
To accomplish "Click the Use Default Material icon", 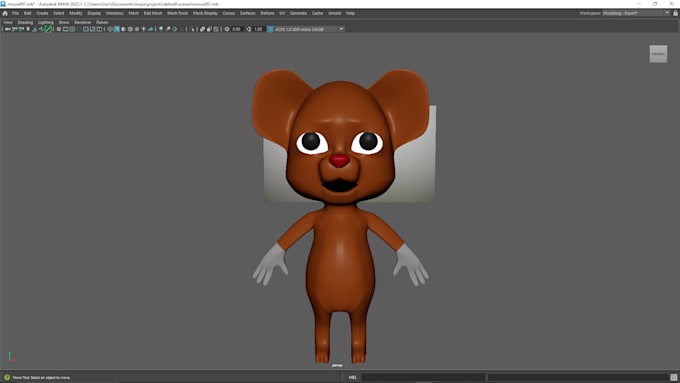I will pyautogui.click(x=123, y=29).
